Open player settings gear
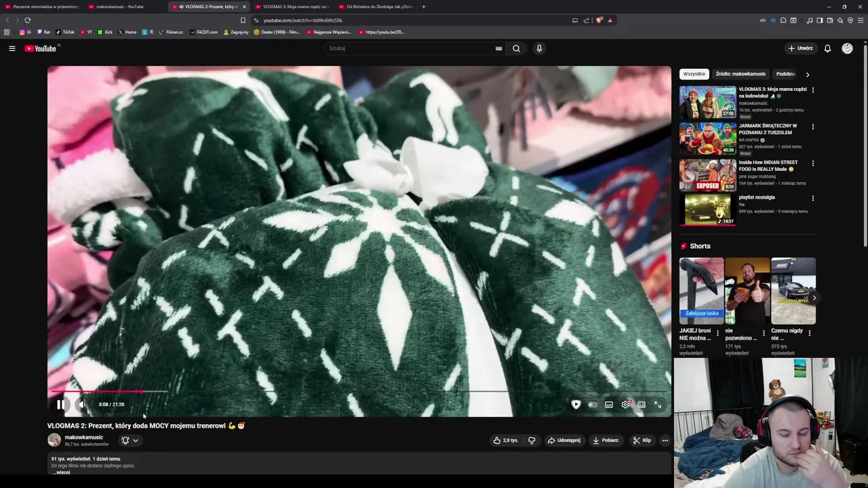Screen dimensions: 868x488 click(625, 405)
